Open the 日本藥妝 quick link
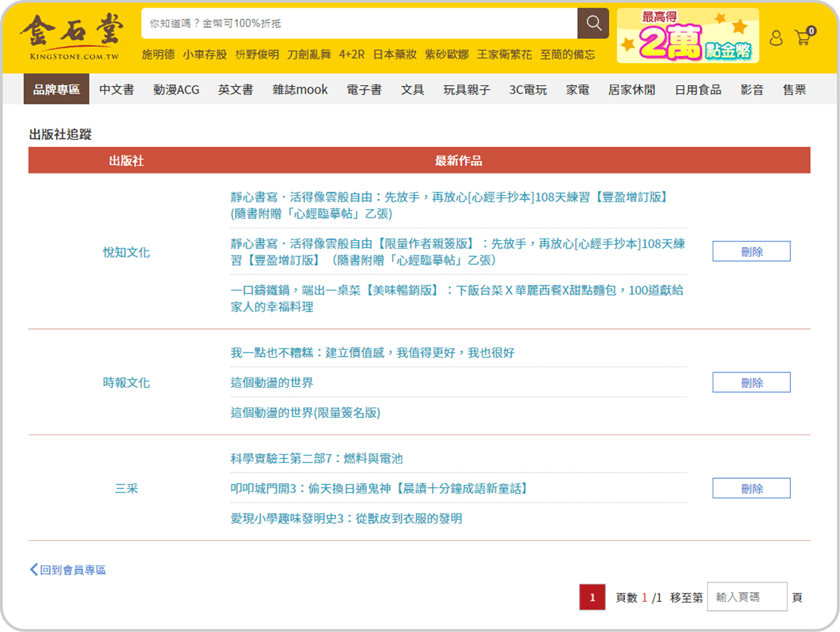 click(394, 54)
